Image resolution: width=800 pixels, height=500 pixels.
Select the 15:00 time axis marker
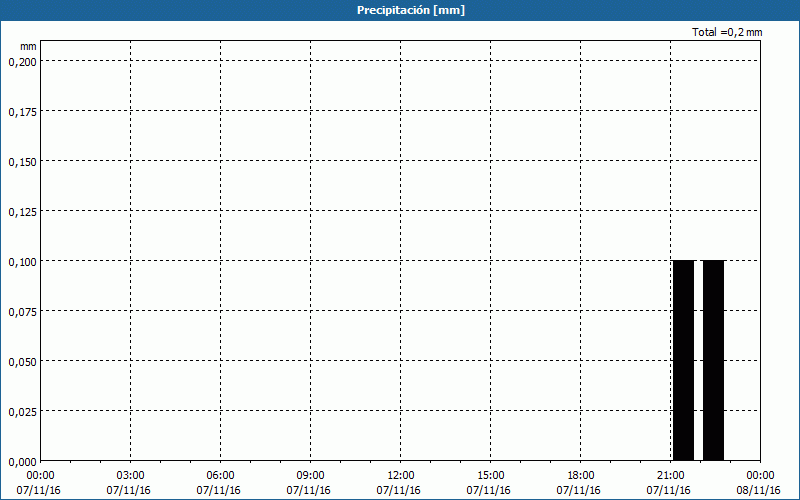[490, 475]
